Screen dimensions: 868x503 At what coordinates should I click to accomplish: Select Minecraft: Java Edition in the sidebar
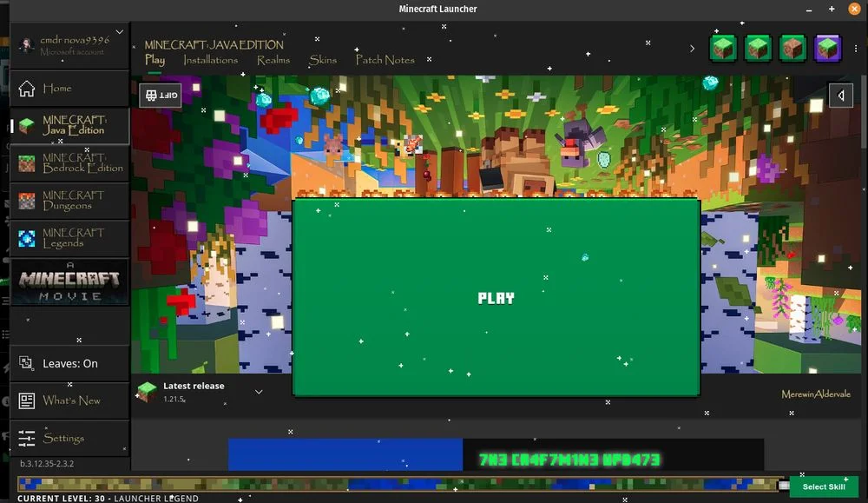(69, 126)
